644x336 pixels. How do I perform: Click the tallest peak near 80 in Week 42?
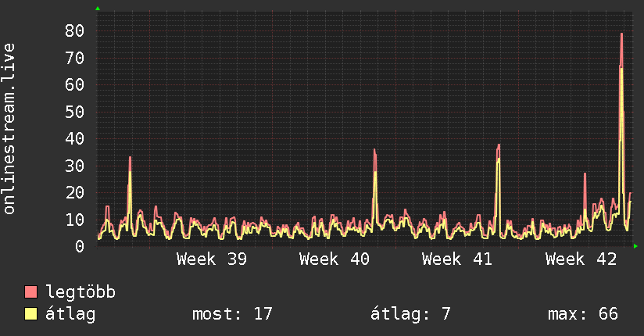pyautogui.click(x=622, y=34)
